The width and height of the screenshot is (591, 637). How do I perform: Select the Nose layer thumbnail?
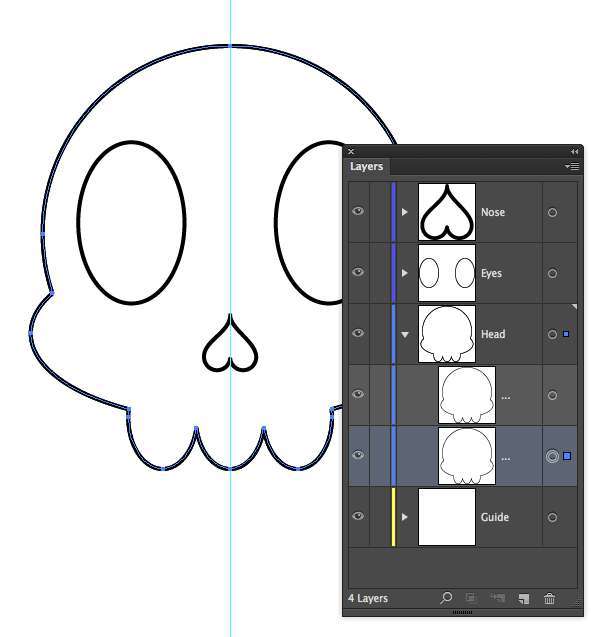(x=447, y=212)
